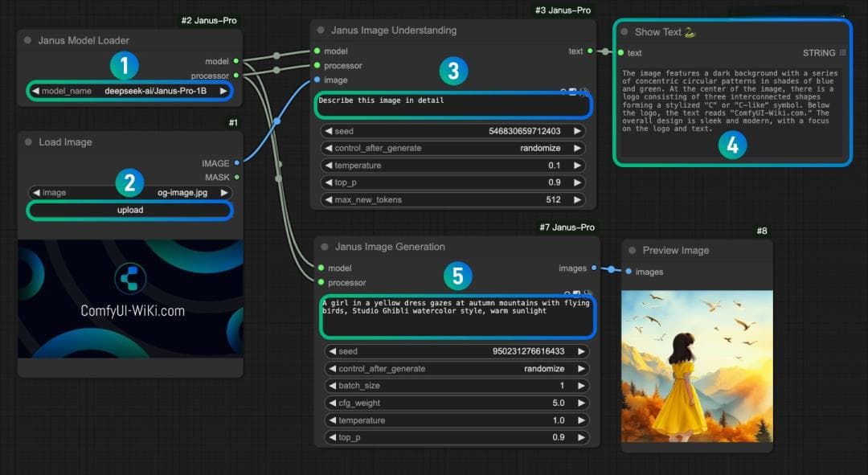This screenshot has width=868, height=475.
Task: Collapse the Janus Image Understanding node dot
Action: pyautogui.click(x=321, y=31)
